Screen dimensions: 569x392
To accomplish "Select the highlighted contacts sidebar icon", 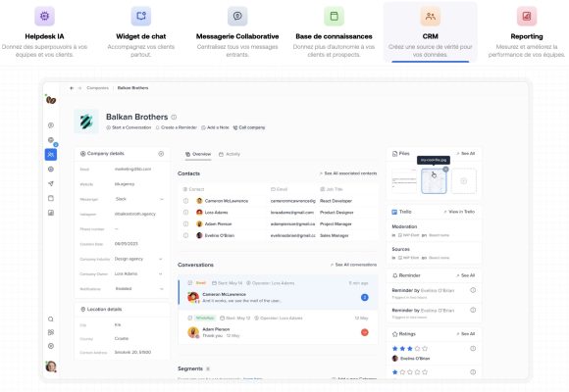I will coord(51,155).
